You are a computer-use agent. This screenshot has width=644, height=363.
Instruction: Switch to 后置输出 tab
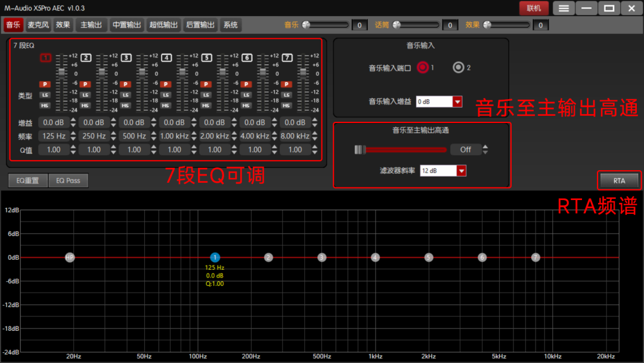point(200,25)
